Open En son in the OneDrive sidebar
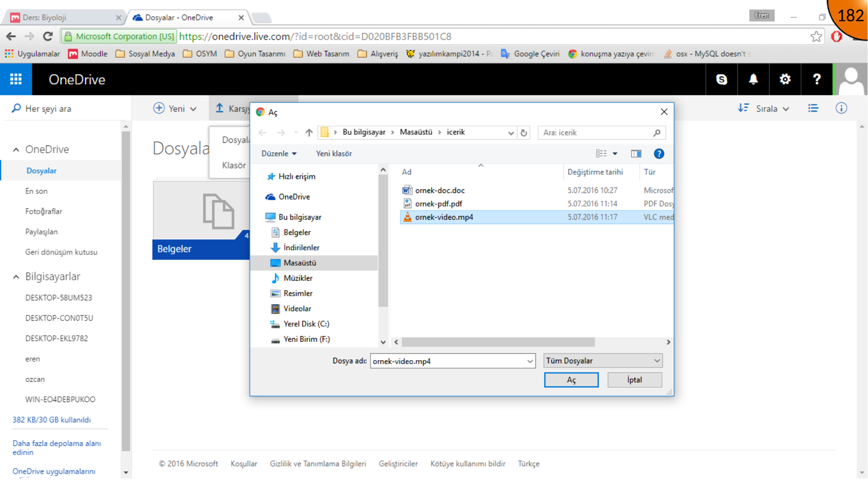 [x=36, y=191]
